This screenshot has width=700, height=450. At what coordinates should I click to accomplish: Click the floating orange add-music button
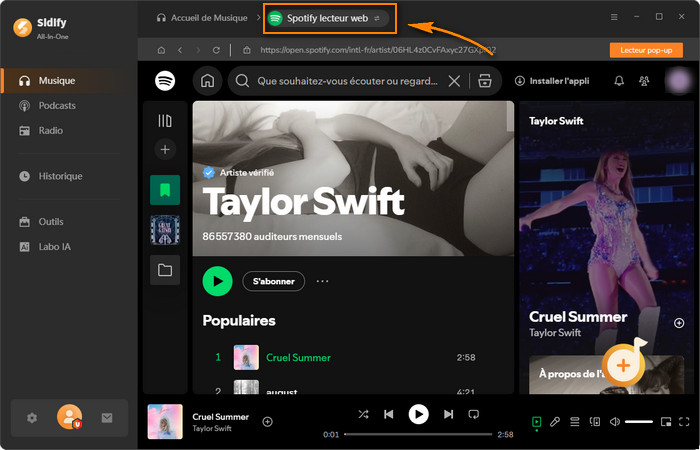[622, 365]
